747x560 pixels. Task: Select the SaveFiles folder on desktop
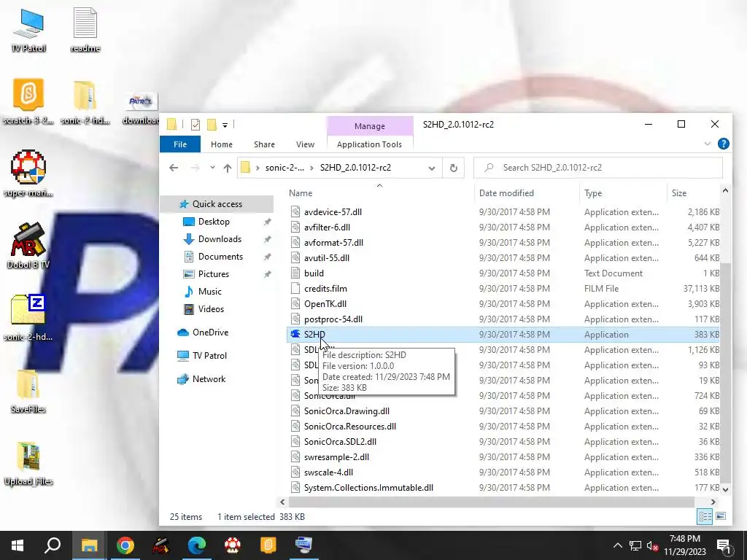28,391
